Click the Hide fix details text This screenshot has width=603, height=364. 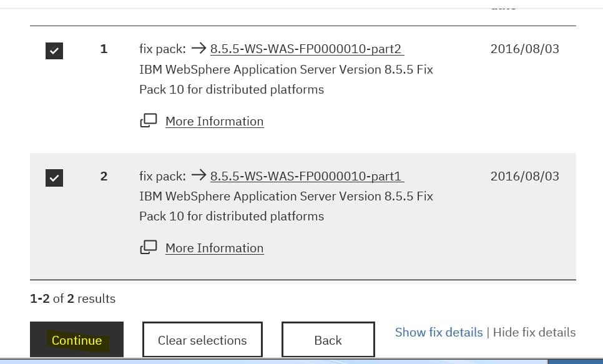click(x=534, y=332)
